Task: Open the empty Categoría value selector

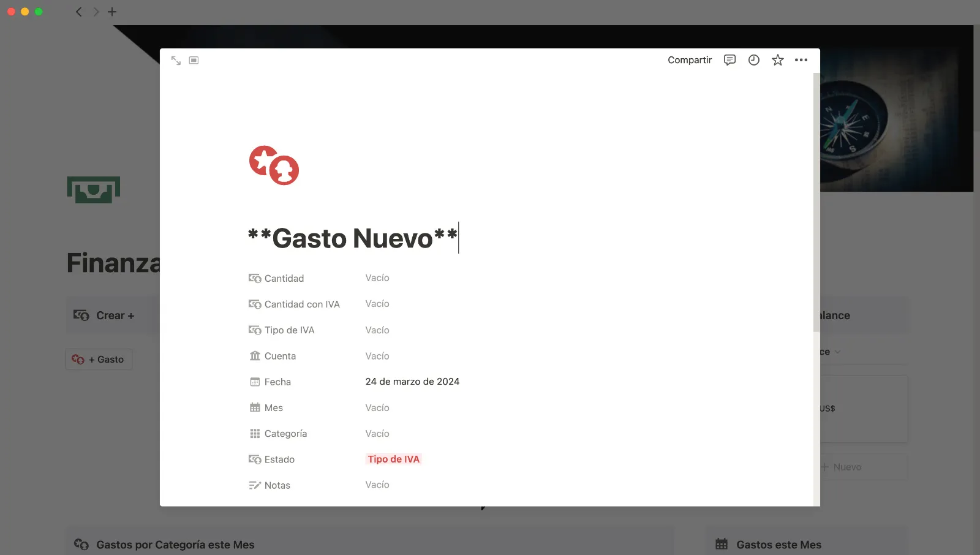Action: pos(377,434)
